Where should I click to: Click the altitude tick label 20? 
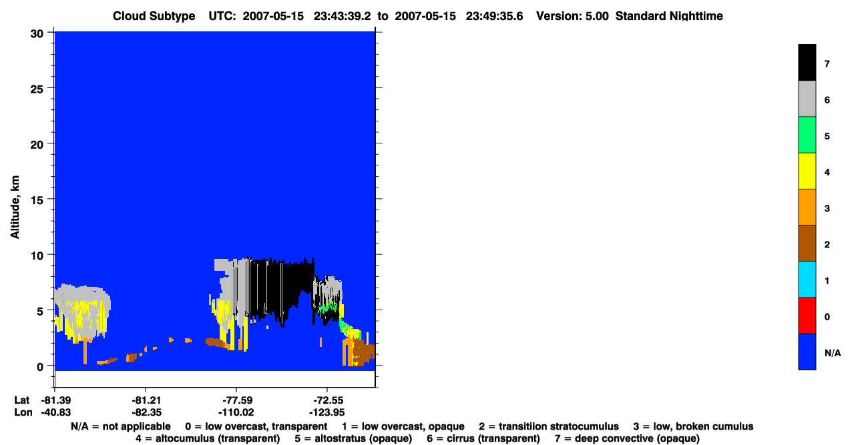37,143
